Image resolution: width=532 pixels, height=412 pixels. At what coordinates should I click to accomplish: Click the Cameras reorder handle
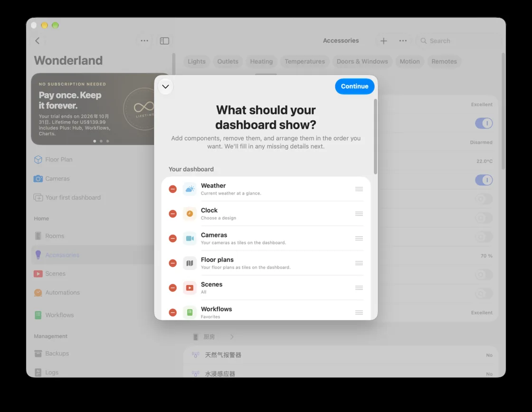pos(359,238)
